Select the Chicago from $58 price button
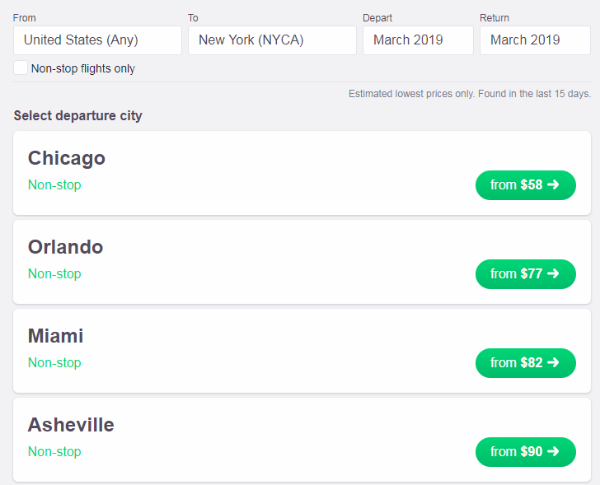This screenshot has height=485, width=600. (x=525, y=185)
